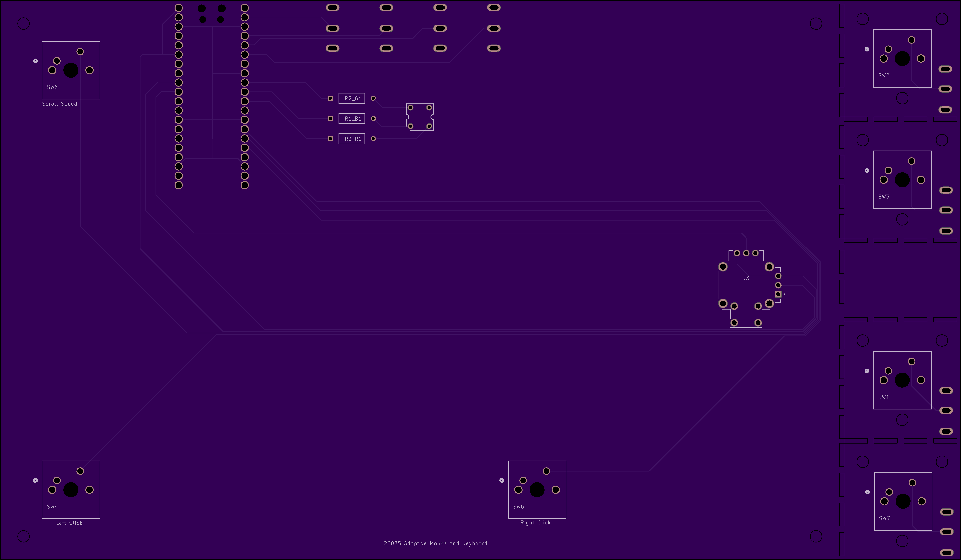Select the R3_R1 resistor footprint
The width and height of the screenshot is (961, 560).
[x=352, y=139]
